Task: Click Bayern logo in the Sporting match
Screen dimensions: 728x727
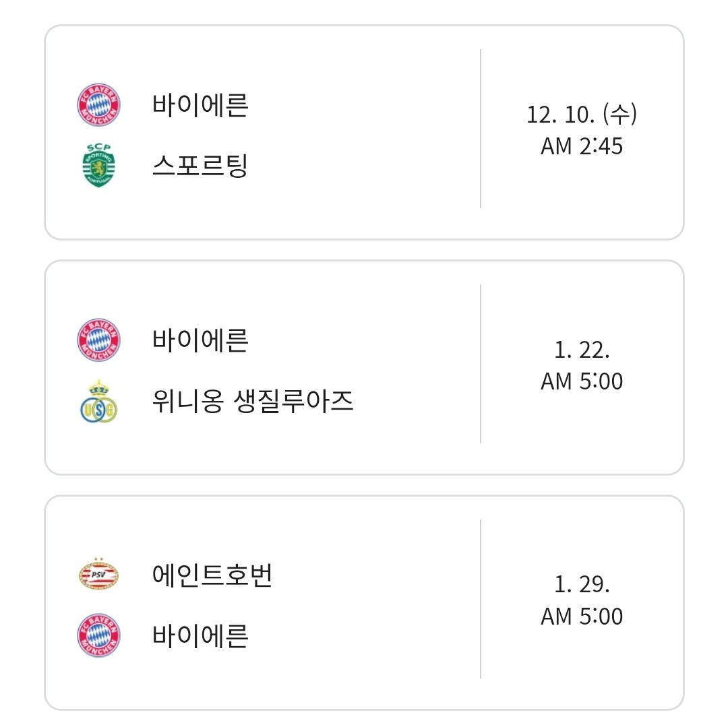Action: [98, 105]
